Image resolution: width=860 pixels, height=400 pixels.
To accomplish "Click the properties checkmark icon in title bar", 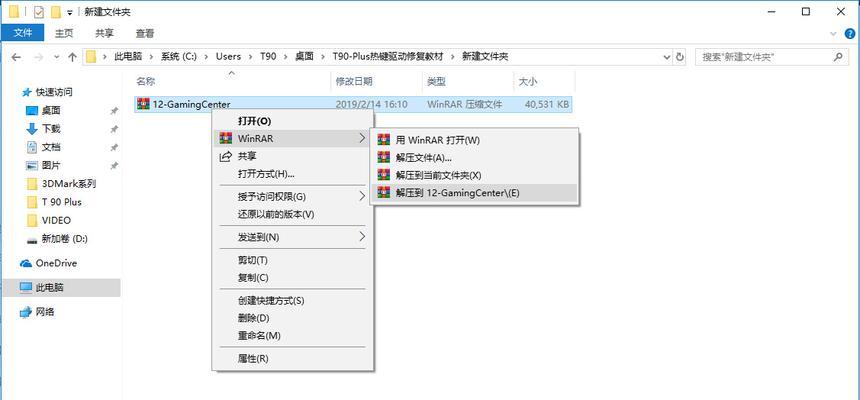I will click(38, 12).
